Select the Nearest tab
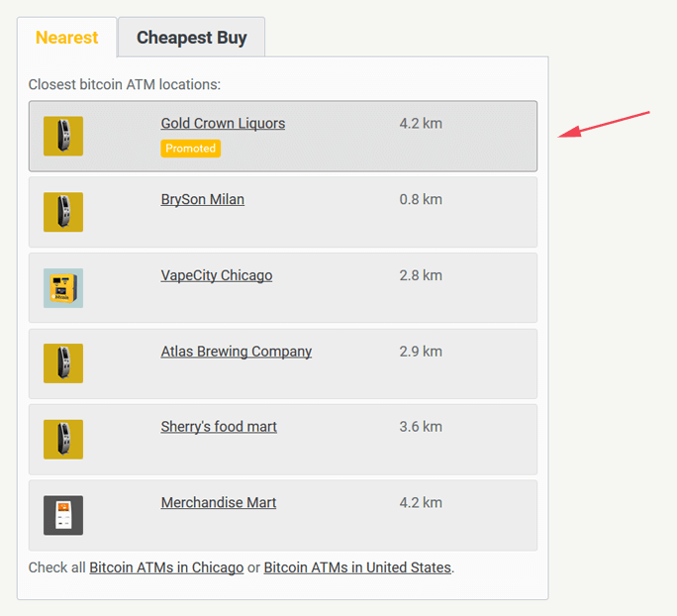 (x=67, y=38)
